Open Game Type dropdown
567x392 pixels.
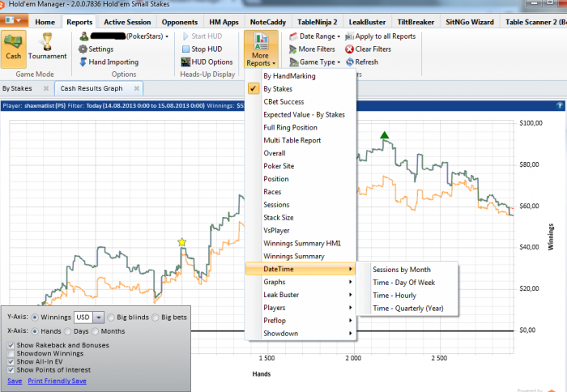point(314,62)
